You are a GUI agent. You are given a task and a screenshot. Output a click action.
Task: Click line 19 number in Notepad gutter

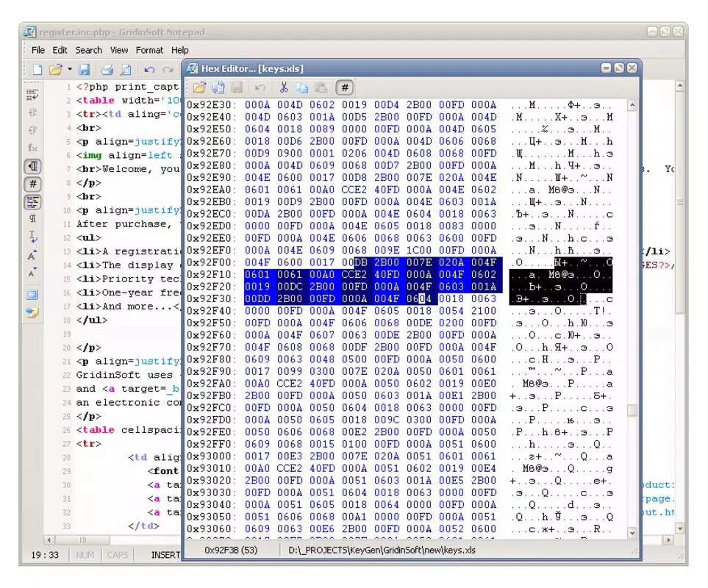(67, 334)
